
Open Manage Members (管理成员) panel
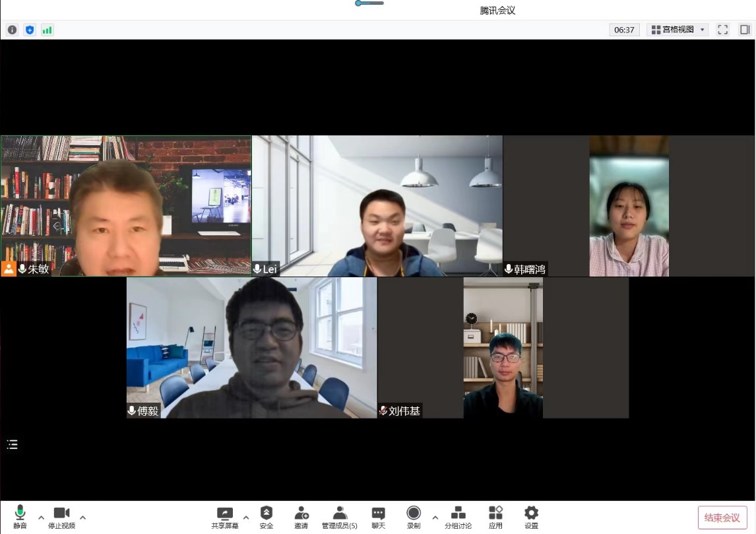click(x=339, y=517)
